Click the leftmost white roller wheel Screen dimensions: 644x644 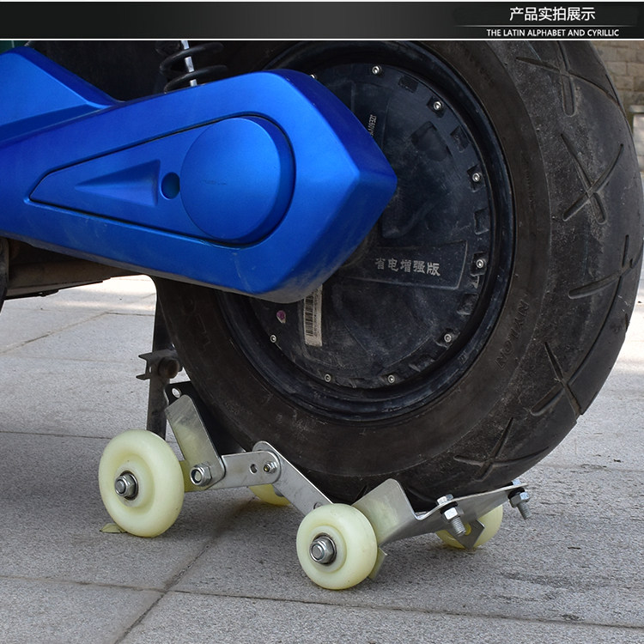140,483
